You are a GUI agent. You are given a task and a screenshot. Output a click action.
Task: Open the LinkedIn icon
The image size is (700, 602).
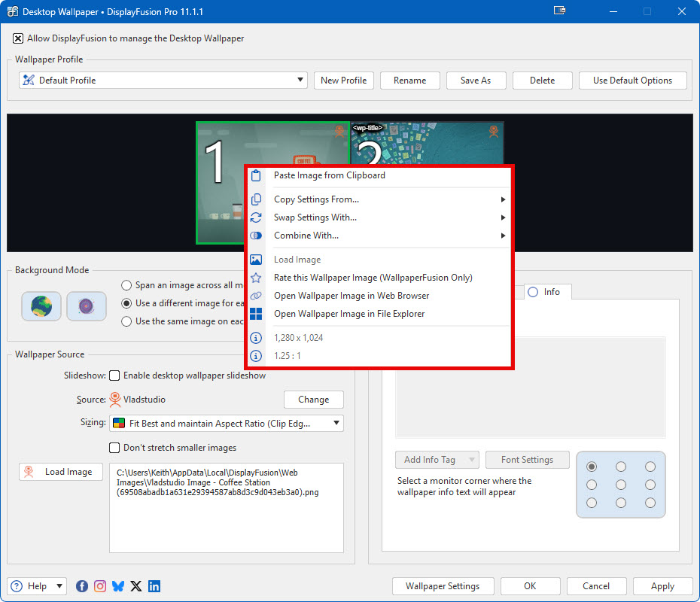pyautogui.click(x=154, y=586)
